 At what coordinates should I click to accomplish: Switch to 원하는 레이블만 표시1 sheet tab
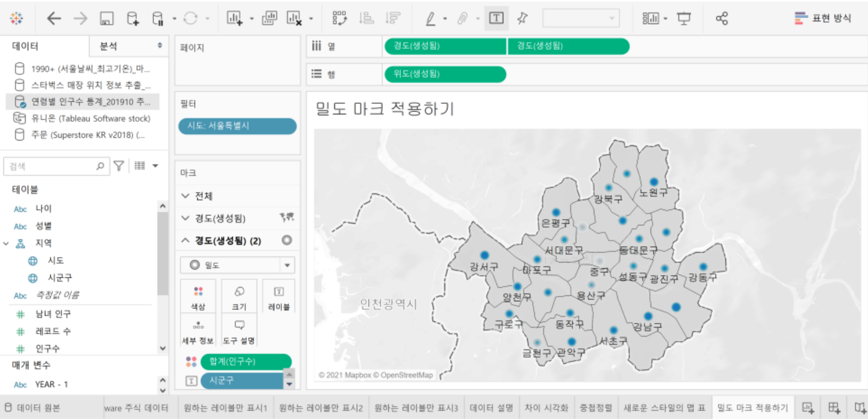coord(226,408)
